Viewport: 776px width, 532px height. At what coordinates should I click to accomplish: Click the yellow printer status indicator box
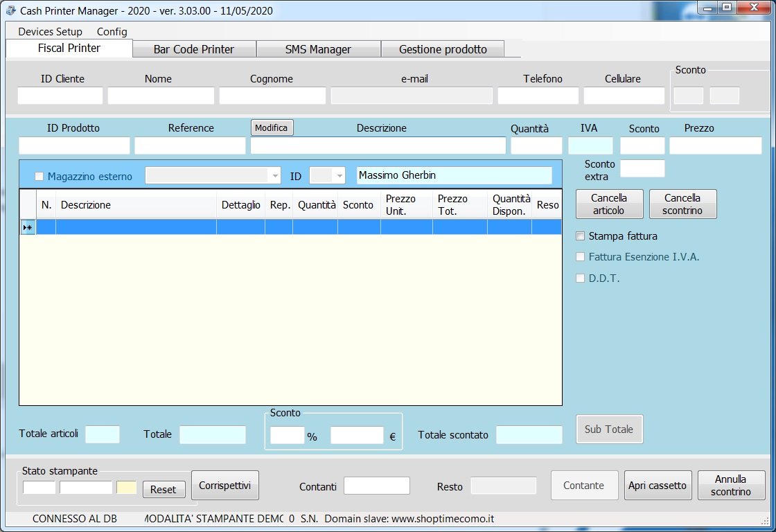(127, 488)
